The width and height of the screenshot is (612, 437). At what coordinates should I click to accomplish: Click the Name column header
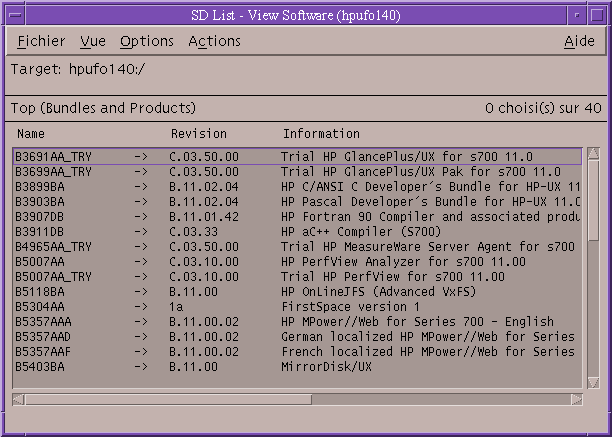(31, 134)
